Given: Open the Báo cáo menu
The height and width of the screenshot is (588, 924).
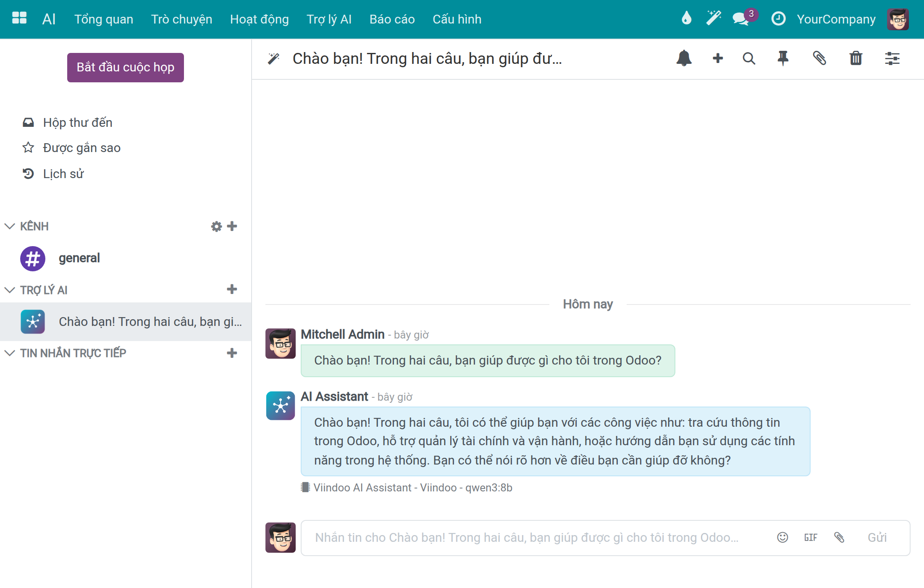Looking at the screenshot, I should (x=392, y=19).
